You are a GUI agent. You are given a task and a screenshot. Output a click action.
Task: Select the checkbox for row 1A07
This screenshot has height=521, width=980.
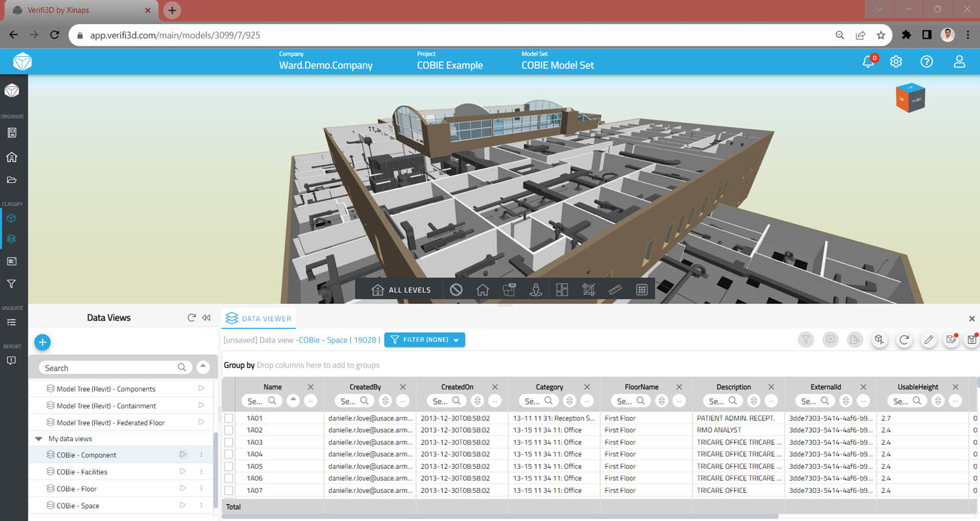230,490
